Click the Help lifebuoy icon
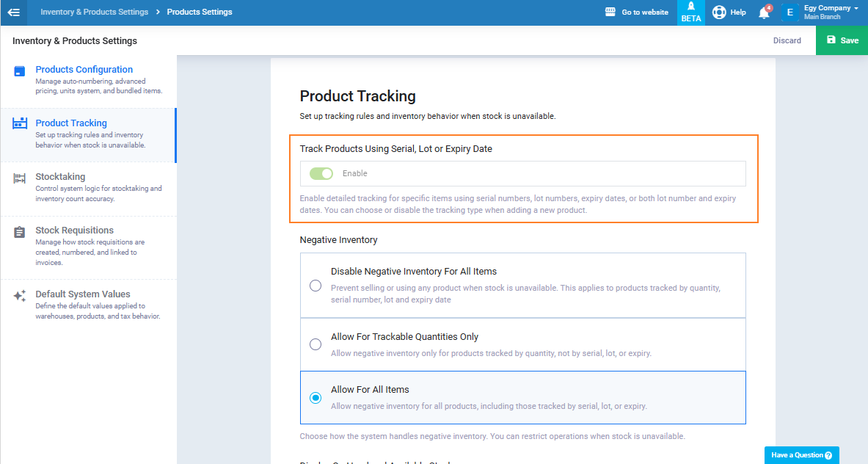The height and width of the screenshot is (464, 868). [x=719, y=12]
